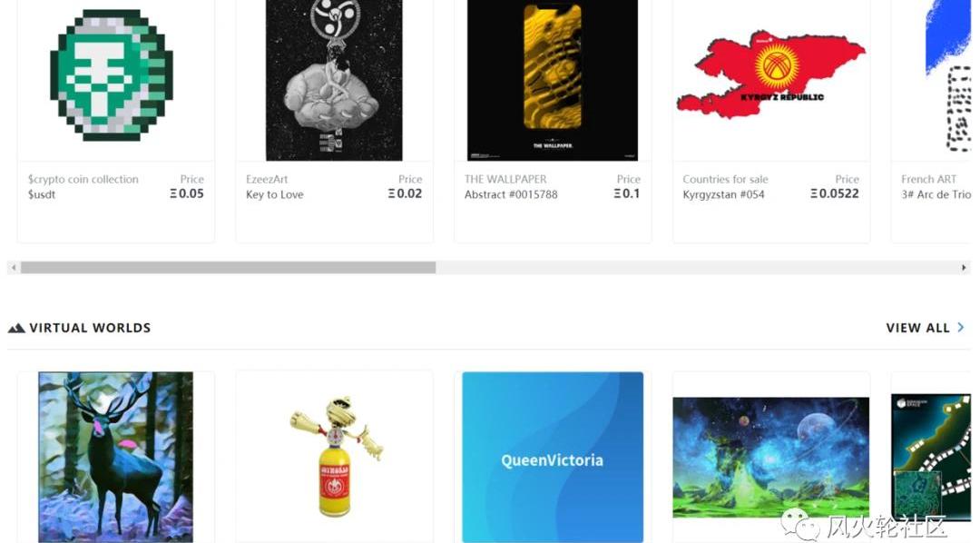This screenshot has width=980, height=543.
Task: Open the EzeezArt collection name
Action: [x=267, y=179]
